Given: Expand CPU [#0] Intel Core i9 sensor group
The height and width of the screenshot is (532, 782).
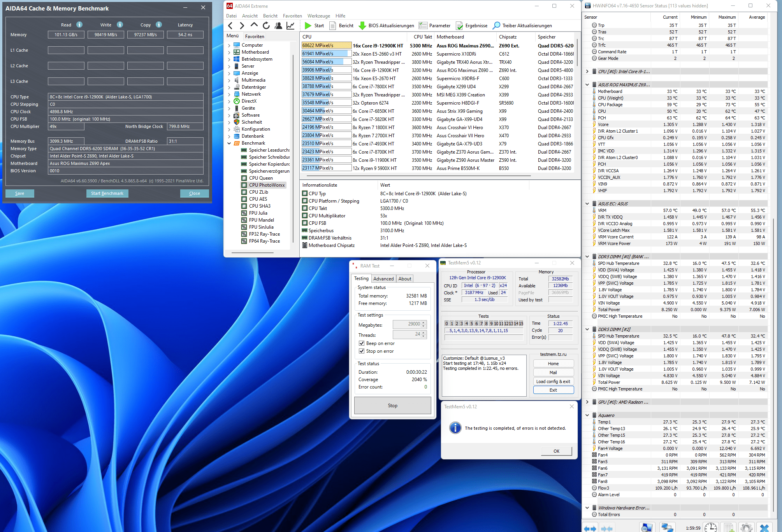Looking at the screenshot, I should click(587, 72).
